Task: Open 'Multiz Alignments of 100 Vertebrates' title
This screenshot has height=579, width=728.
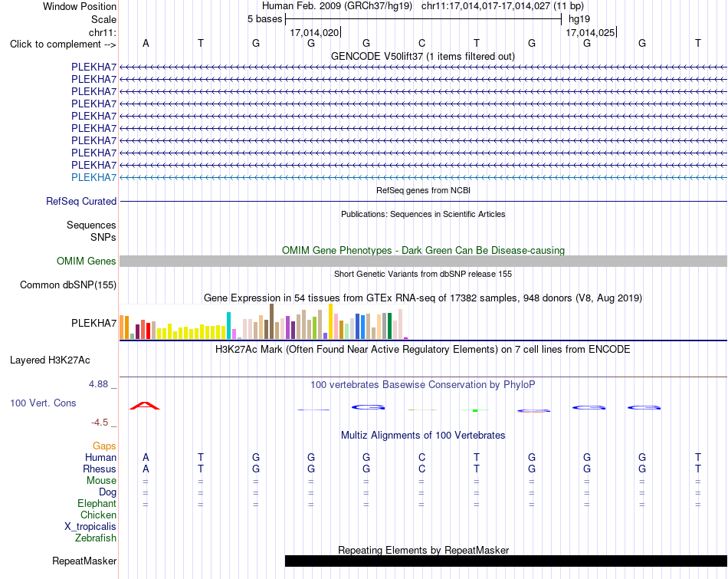Action: [423, 436]
